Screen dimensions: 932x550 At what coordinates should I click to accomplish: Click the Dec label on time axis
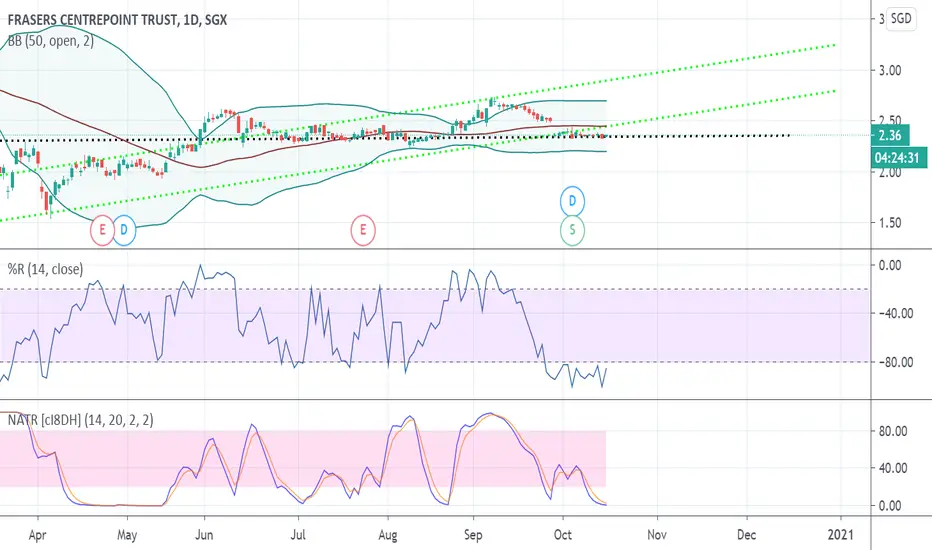coord(747,535)
